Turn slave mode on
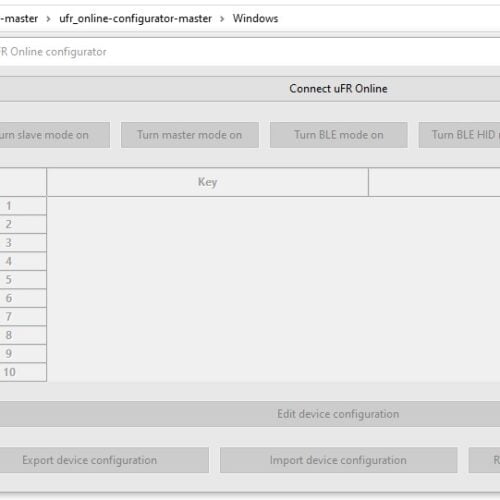The width and height of the screenshot is (500, 500). pyautogui.click(x=53, y=135)
